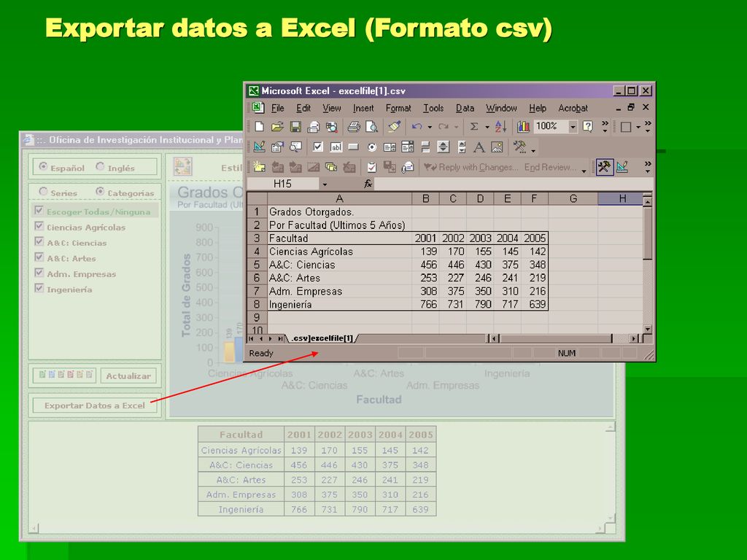Screen dimensions: 747x560
Task: Toggle the Escoger Todas/Ninguna checkbox
Action: (x=39, y=211)
